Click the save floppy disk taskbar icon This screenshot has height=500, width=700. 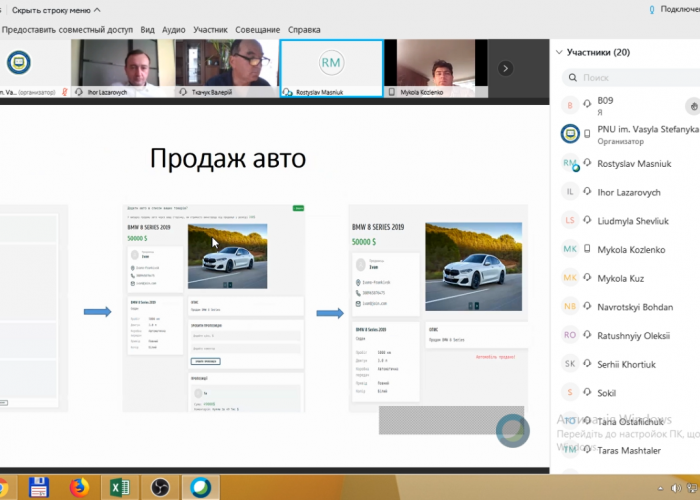tap(38, 487)
